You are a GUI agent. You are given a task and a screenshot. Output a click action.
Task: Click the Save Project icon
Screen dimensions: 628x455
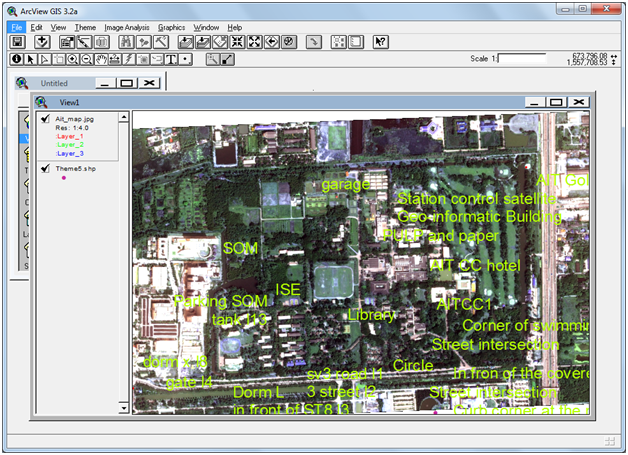(x=17, y=42)
